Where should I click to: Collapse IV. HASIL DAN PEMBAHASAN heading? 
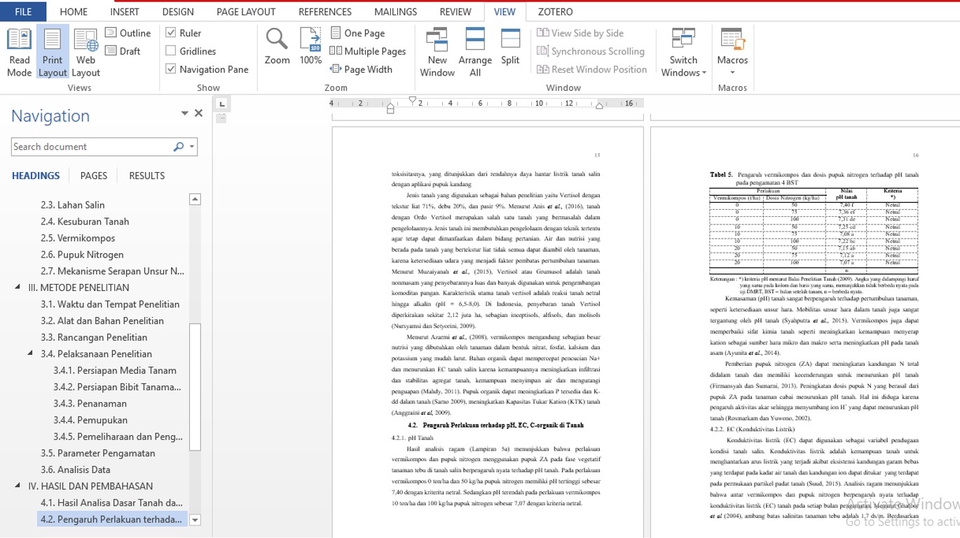pos(17,485)
